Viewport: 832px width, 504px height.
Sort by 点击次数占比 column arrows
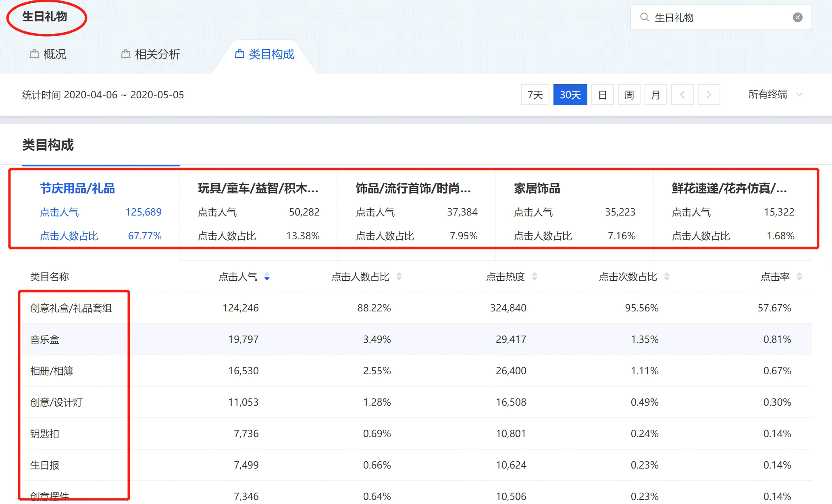[x=667, y=277]
